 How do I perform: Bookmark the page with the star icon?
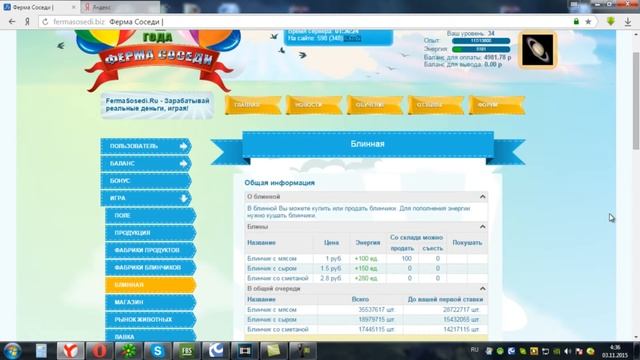point(588,22)
